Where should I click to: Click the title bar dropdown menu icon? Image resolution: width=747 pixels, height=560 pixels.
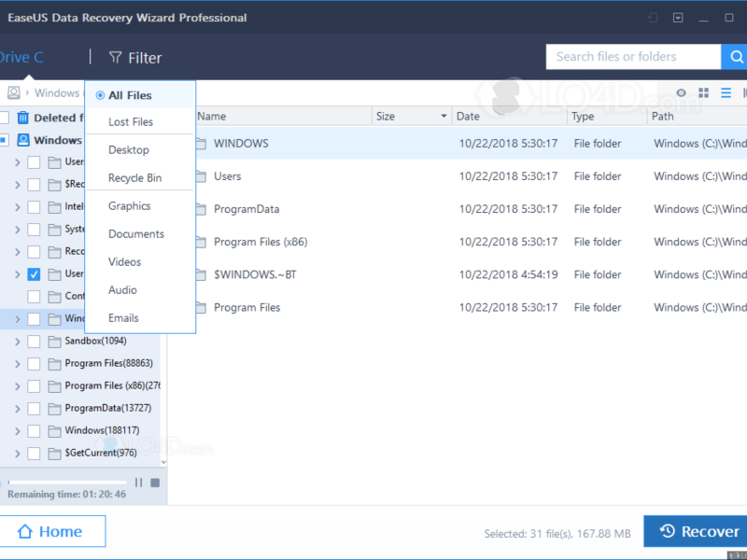point(678,18)
